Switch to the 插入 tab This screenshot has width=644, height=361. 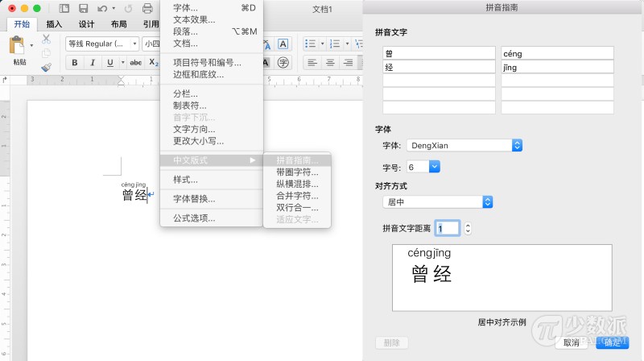54,24
